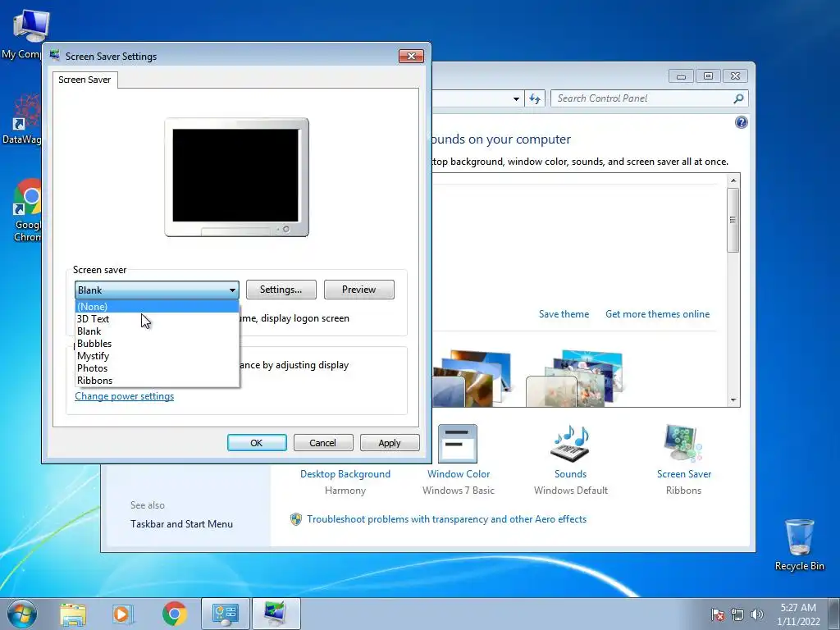The height and width of the screenshot is (630, 840).
Task: Open network tray icon
Action: coord(737,614)
